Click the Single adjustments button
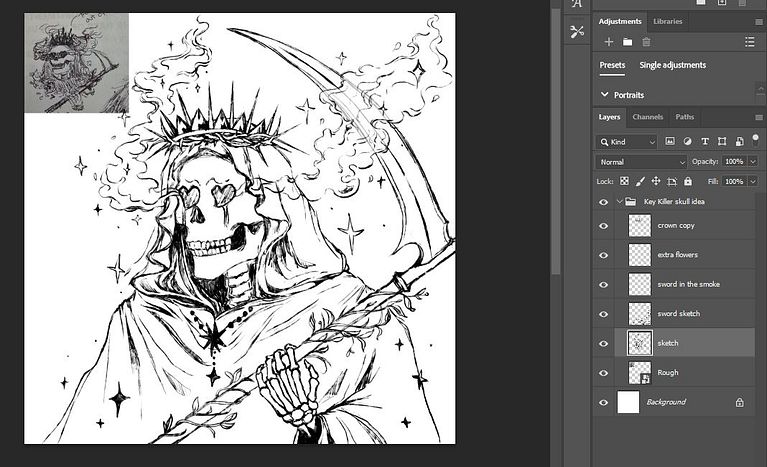The image size is (767, 467). [672, 66]
